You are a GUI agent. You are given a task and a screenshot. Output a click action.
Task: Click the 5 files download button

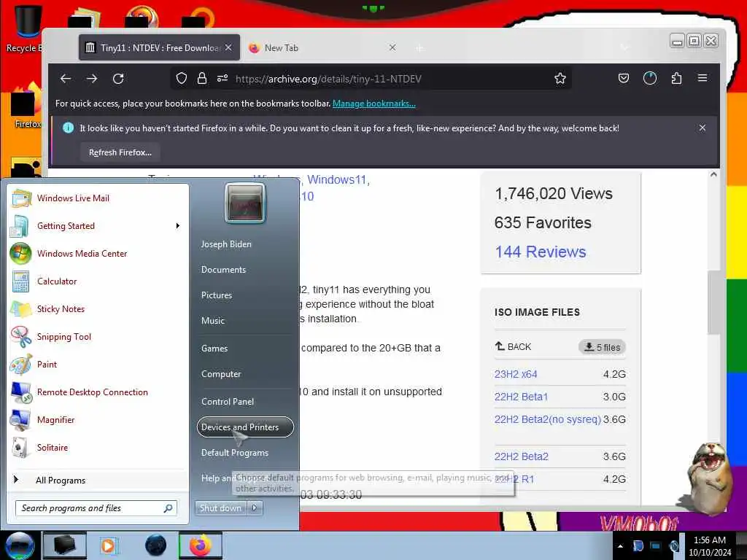pyautogui.click(x=602, y=347)
